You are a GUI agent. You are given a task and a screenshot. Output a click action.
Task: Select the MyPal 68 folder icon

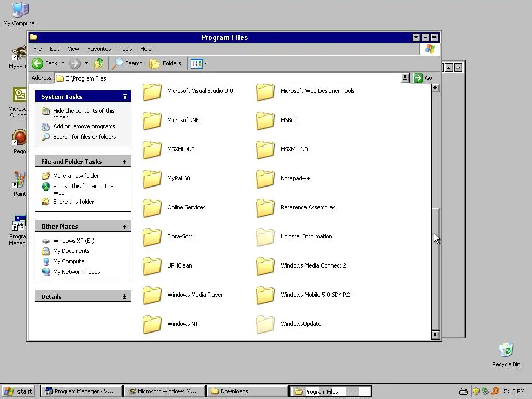152,179
